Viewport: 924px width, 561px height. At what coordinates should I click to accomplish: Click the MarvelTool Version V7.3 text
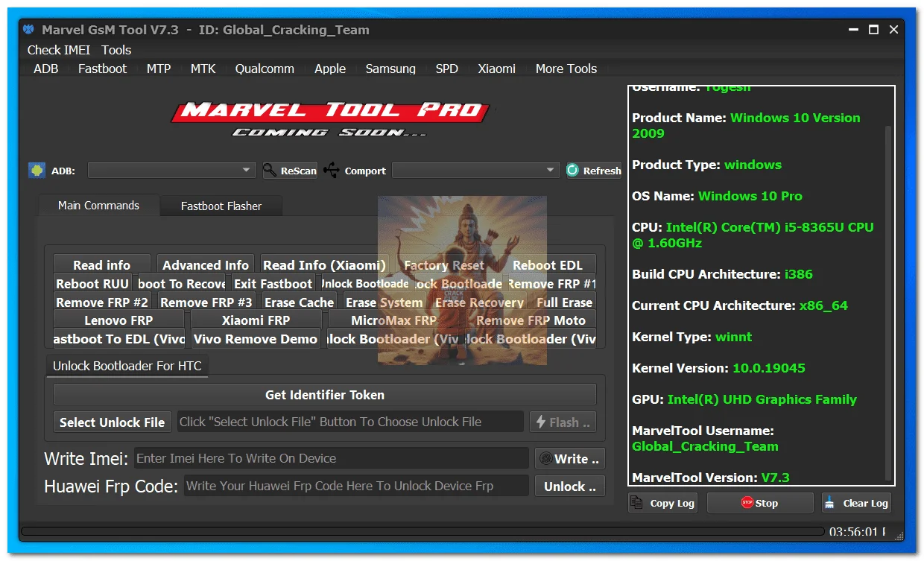point(711,478)
